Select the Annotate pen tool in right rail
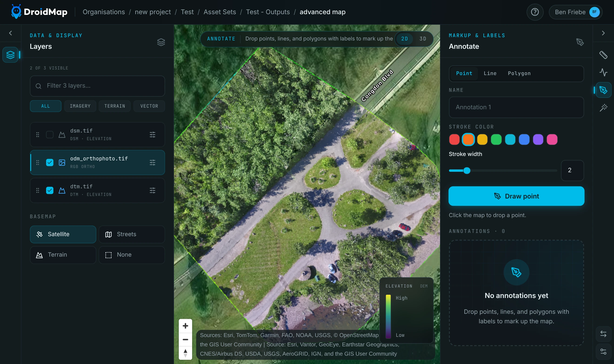 [x=603, y=90]
